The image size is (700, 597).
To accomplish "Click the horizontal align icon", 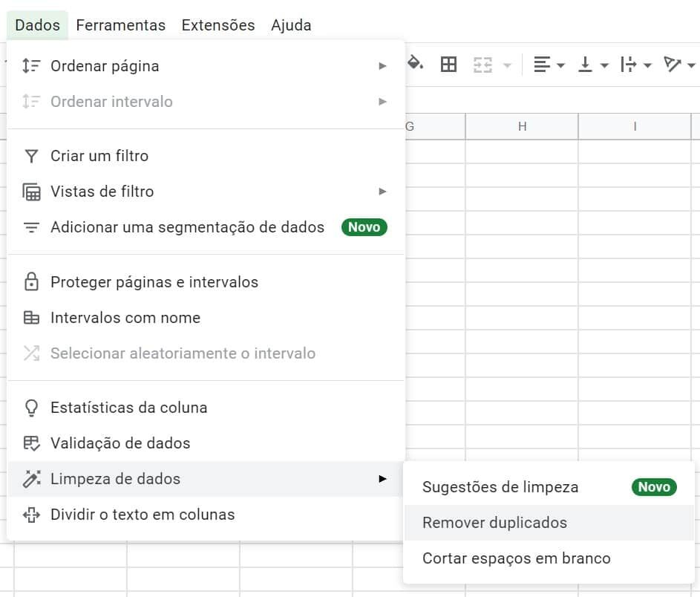I will coord(542,65).
